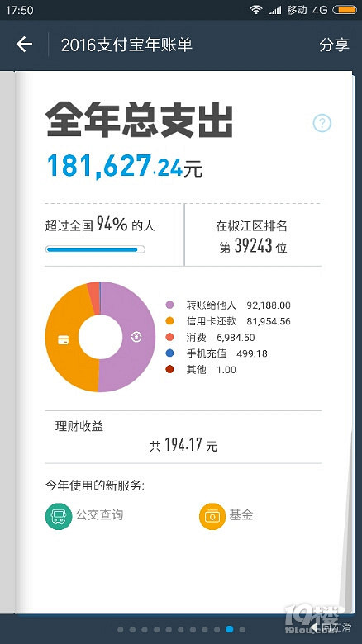Screen dimensions: 362x644
Task: Tap the 手机充值 499.18 row
Action: tap(217, 353)
